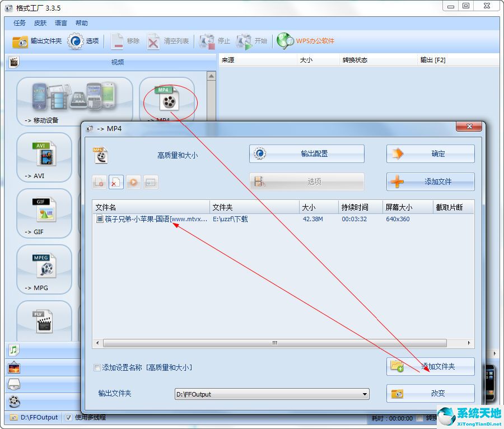Image resolution: width=504 pixels, height=429 pixels.
Task: Expand the audio category with music note icon
Action: (x=13, y=349)
